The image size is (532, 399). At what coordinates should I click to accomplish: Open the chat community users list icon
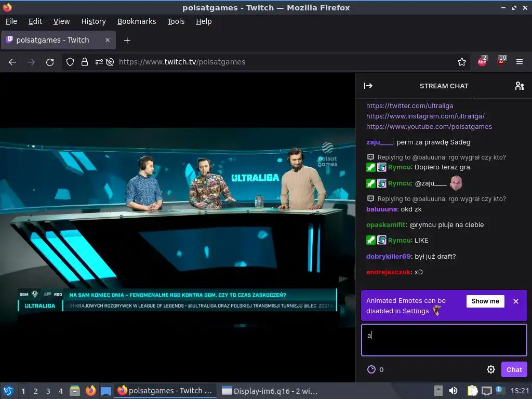[x=519, y=86]
